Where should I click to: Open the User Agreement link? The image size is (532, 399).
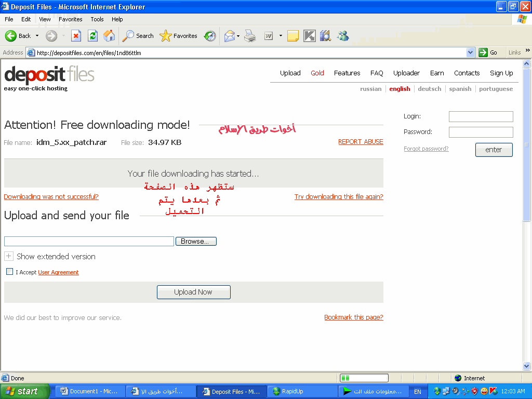tap(58, 272)
